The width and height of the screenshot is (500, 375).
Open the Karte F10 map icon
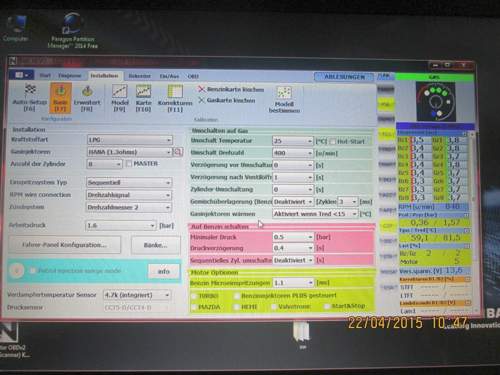pos(144,91)
